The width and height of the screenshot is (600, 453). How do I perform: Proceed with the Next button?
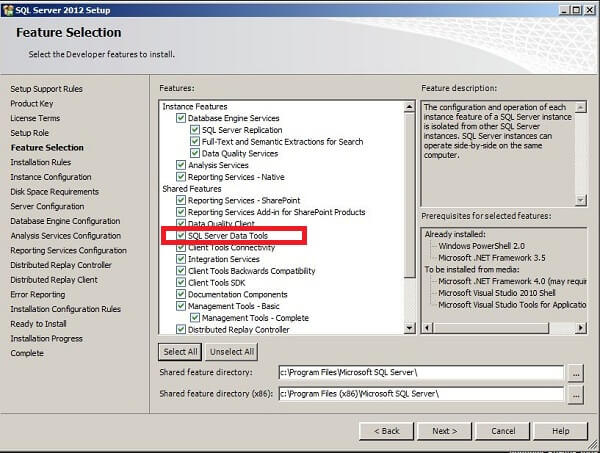[445, 431]
